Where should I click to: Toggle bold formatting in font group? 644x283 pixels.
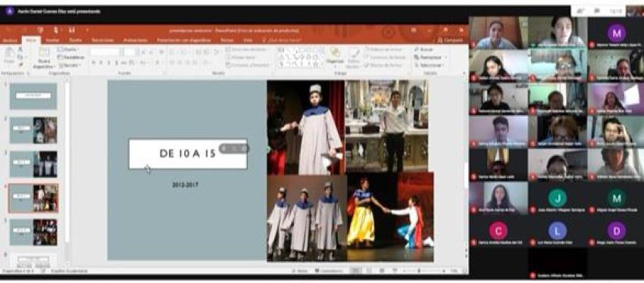coord(94,63)
